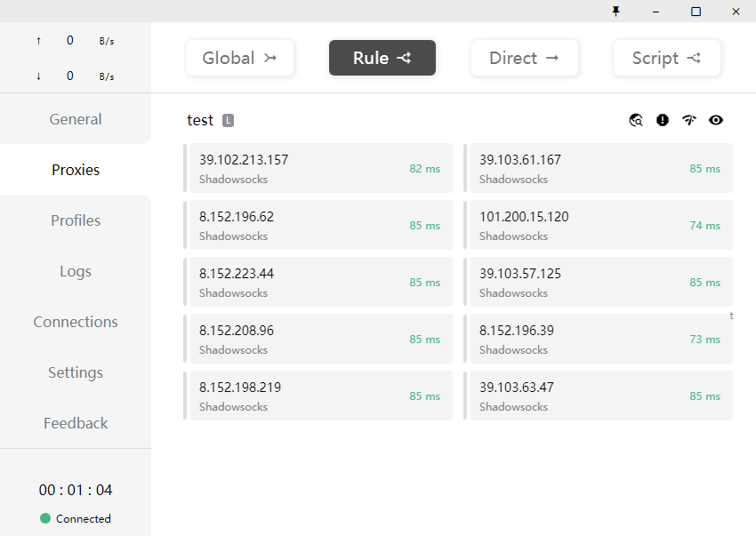Select the active Rule mode button
The height and width of the screenshot is (536, 756).
coord(382,58)
